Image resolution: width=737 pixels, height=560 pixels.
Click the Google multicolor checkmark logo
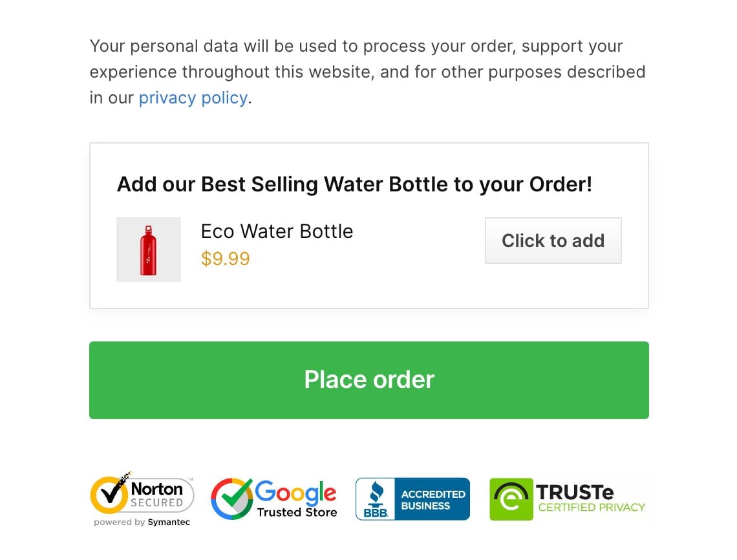pyautogui.click(x=231, y=499)
